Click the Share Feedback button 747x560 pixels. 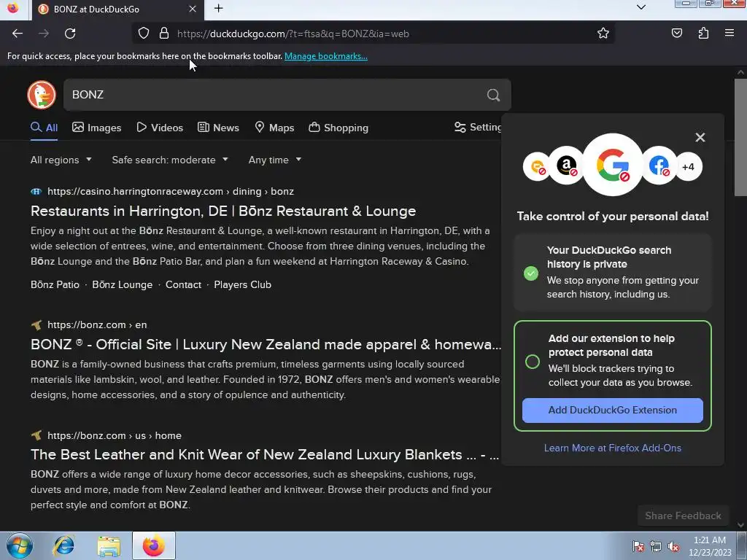(683, 516)
